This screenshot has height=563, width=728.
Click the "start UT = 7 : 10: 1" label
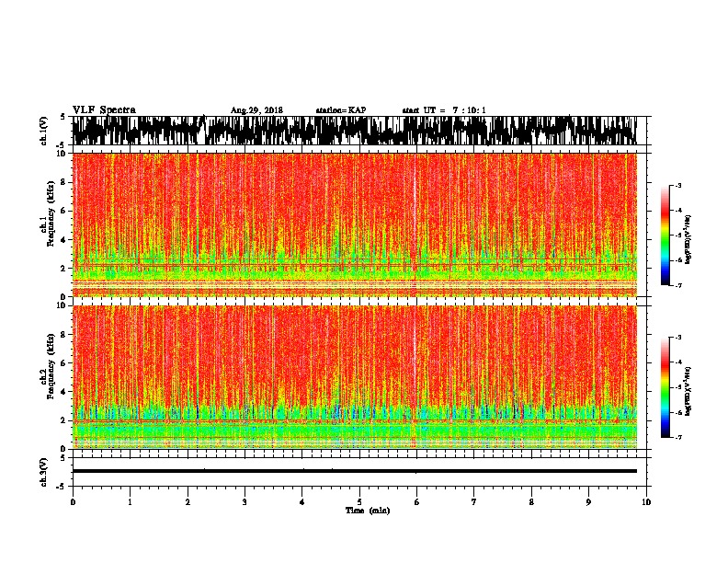pos(443,110)
